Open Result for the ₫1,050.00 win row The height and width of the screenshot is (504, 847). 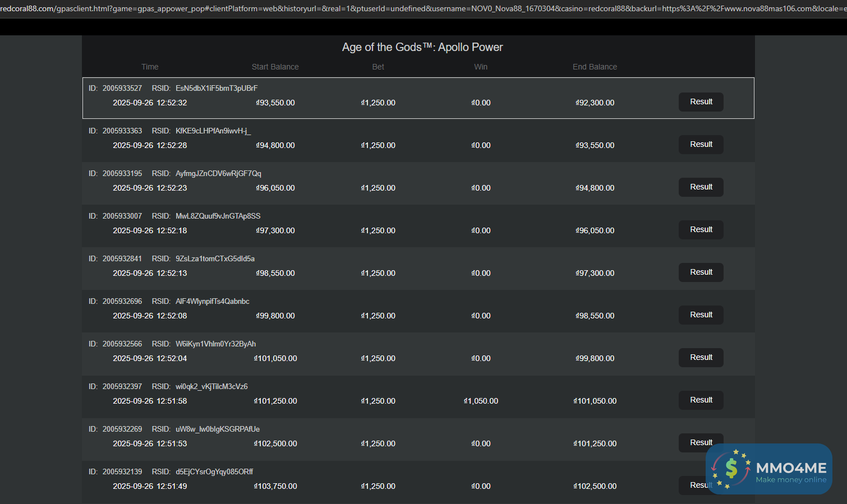pos(701,400)
